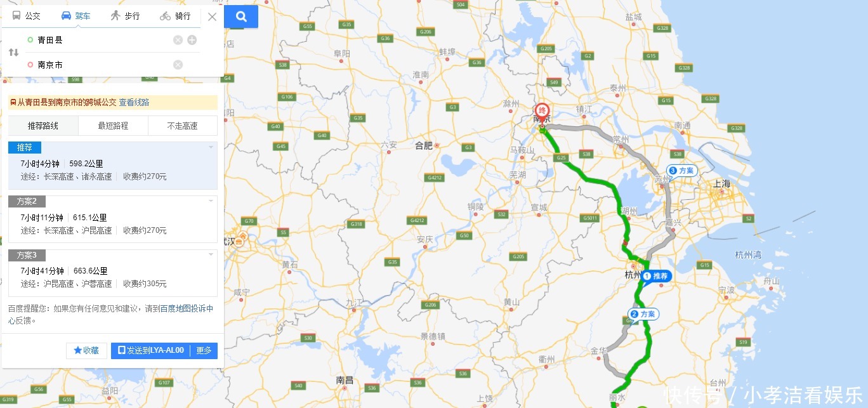Close the route search panel
This screenshot has height=408, width=868.
[212, 16]
